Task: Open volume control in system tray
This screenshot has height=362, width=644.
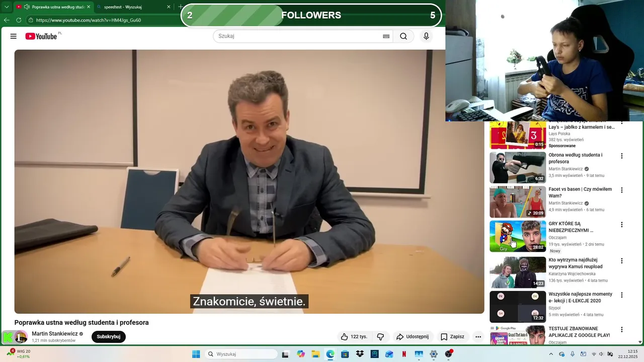Action: tap(601, 354)
